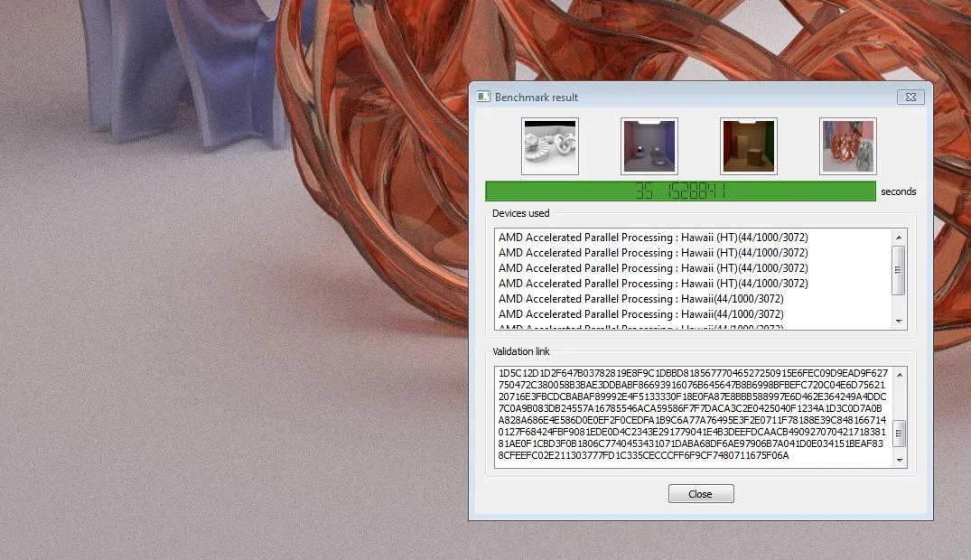Click the green benchmark time progress bar

coord(680,191)
